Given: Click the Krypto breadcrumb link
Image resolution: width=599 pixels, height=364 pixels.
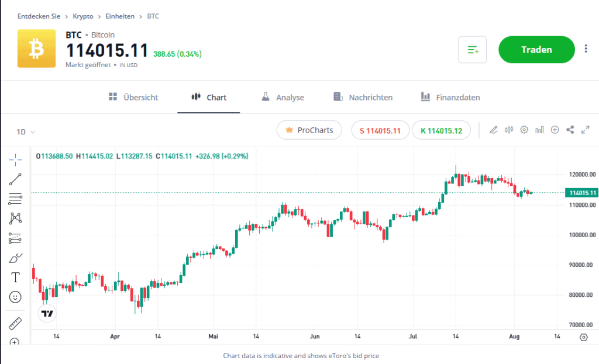Looking at the screenshot, I should (82, 16).
